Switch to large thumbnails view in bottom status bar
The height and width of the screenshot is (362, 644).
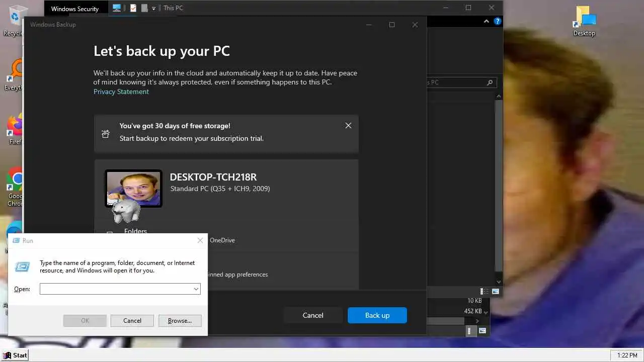482,330
